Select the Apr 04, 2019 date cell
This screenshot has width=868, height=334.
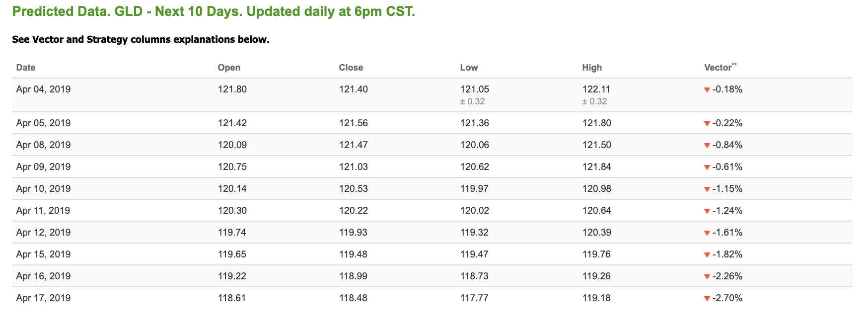(x=43, y=89)
